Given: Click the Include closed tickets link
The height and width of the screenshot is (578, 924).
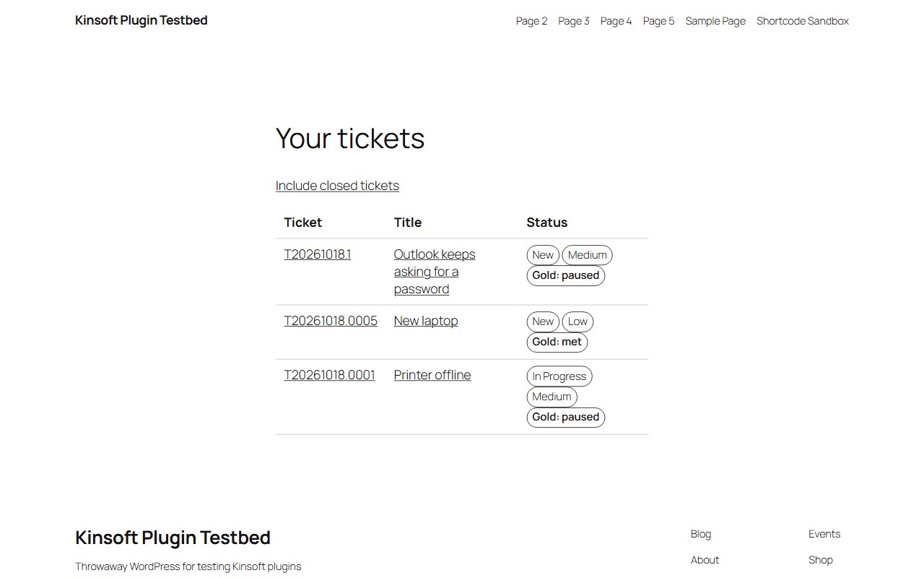Looking at the screenshot, I should 337,186.
